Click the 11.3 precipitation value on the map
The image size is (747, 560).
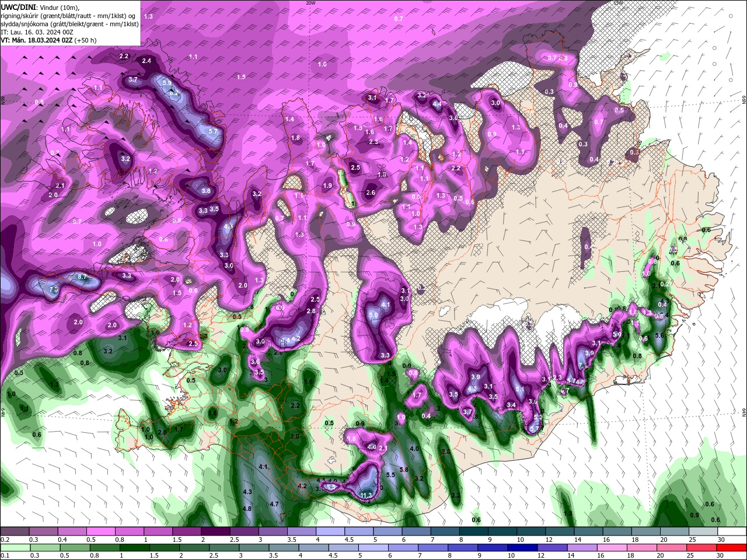(366, 495)
